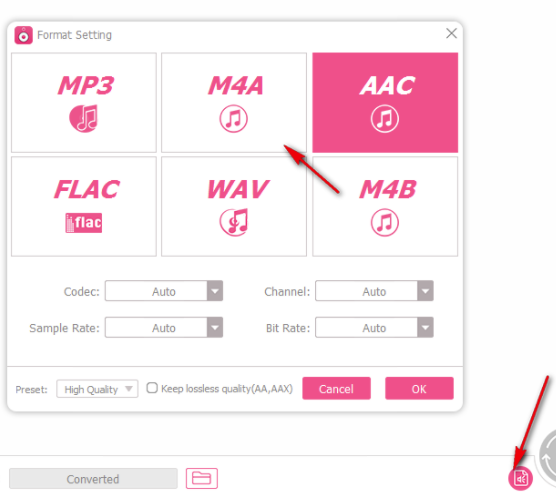Open the Channel dropdown
This screenshot has height=497, width=556.
tap(374, 291)
